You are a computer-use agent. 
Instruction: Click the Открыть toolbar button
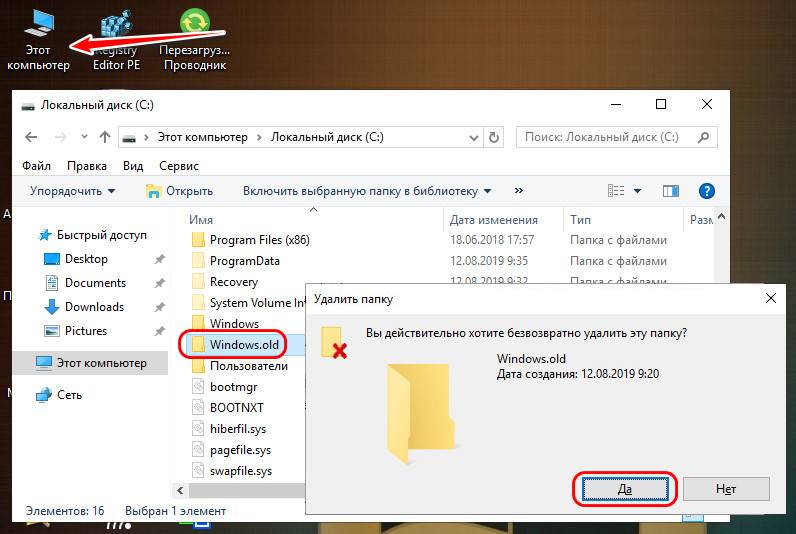pos(179,191)
